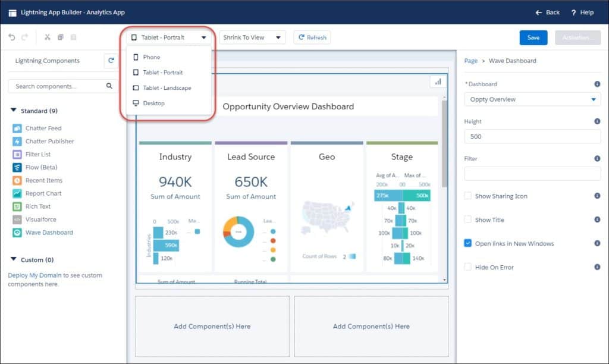
Task: Click the Lead Source donut chart
Action: click(x=238, y=232)
